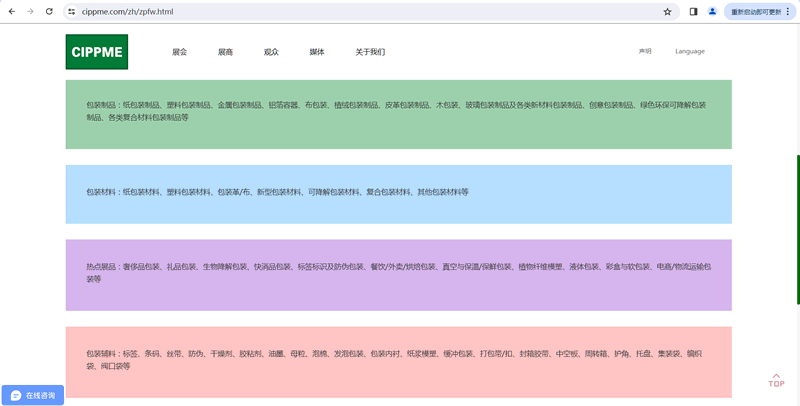Screen dimensions: 800x406
Task: Open the browser side panel
Action: 694,12
